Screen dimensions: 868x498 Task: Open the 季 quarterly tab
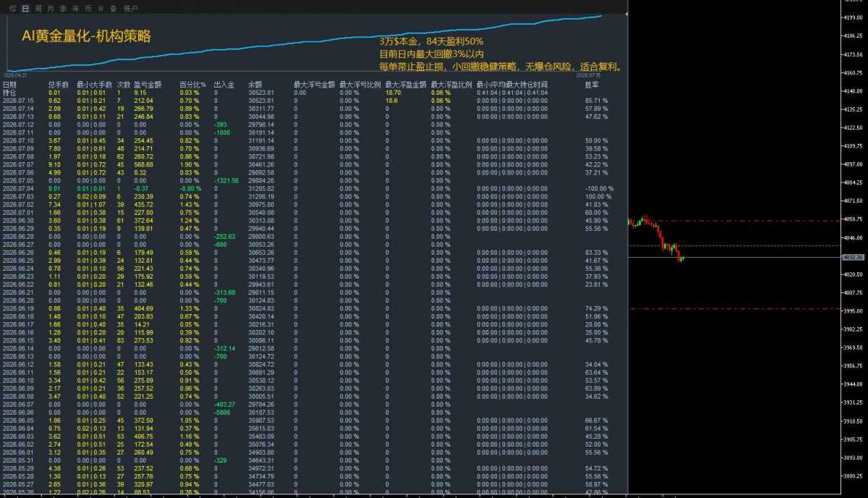63,8
